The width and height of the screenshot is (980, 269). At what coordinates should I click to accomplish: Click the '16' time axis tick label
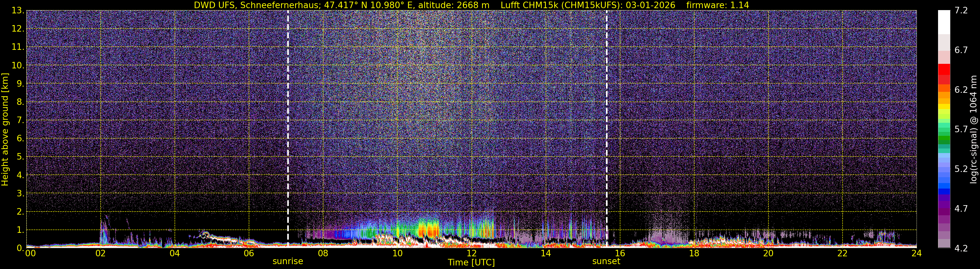pyautogui.click(x=620, y=253)
